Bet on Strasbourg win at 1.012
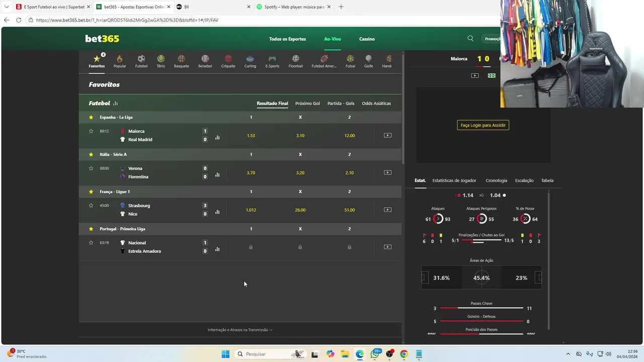 251,210
